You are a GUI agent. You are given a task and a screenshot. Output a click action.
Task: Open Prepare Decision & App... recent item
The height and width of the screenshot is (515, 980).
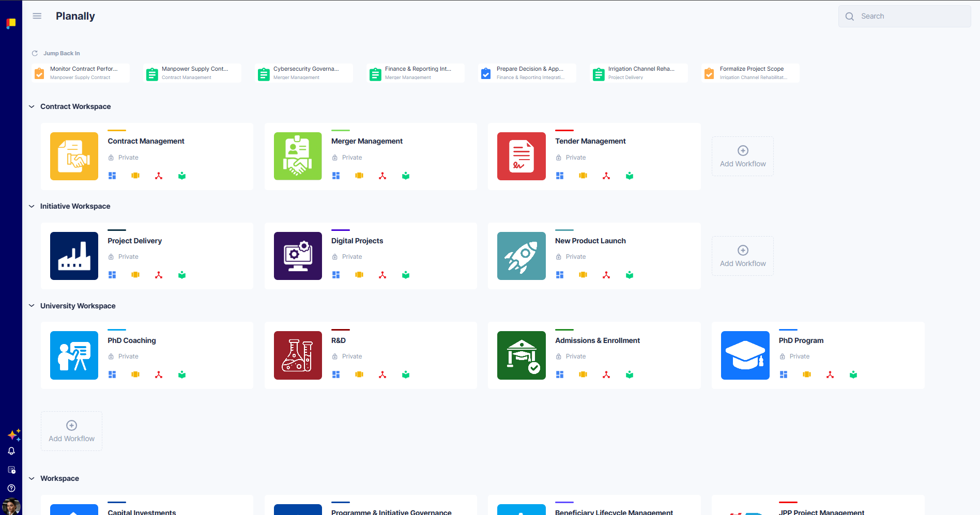527,73
